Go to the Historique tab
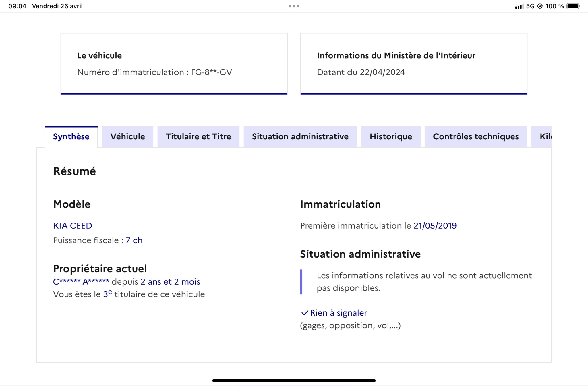This screenshot has height=386, width=588. pyautogui.click(x=391, y=137)
